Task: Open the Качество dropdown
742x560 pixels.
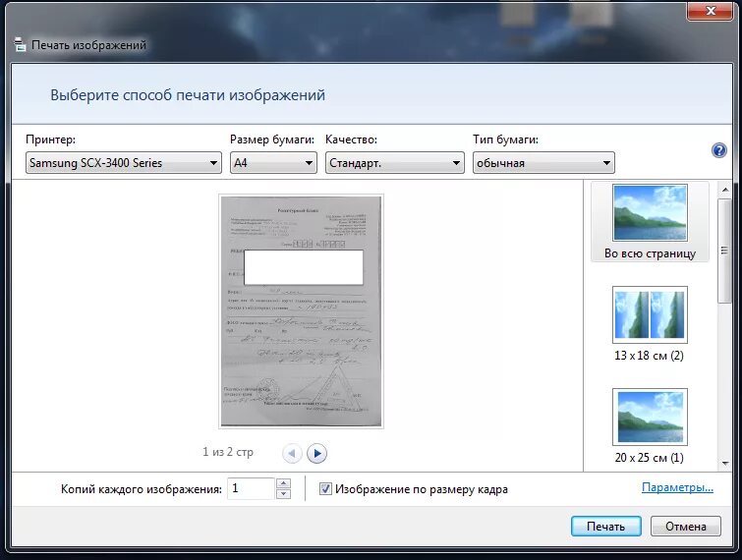Action: tap(395, 163)
